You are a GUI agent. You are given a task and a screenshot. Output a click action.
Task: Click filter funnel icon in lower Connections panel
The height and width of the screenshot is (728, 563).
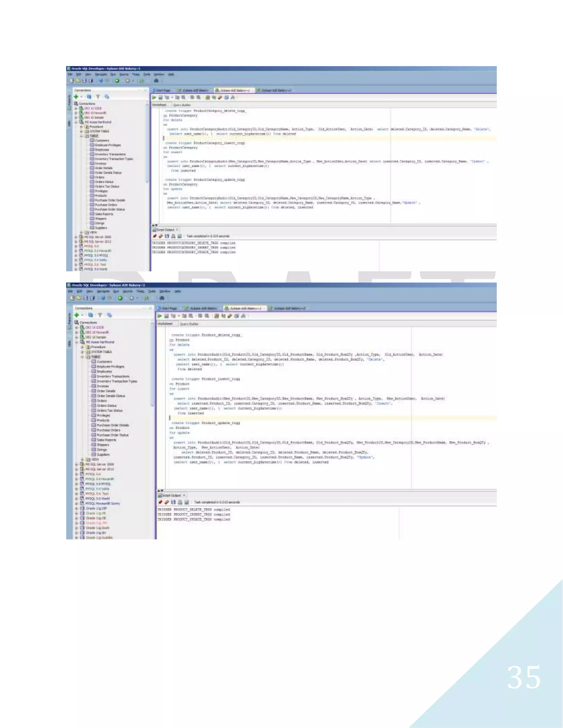(x=100, y=315)
